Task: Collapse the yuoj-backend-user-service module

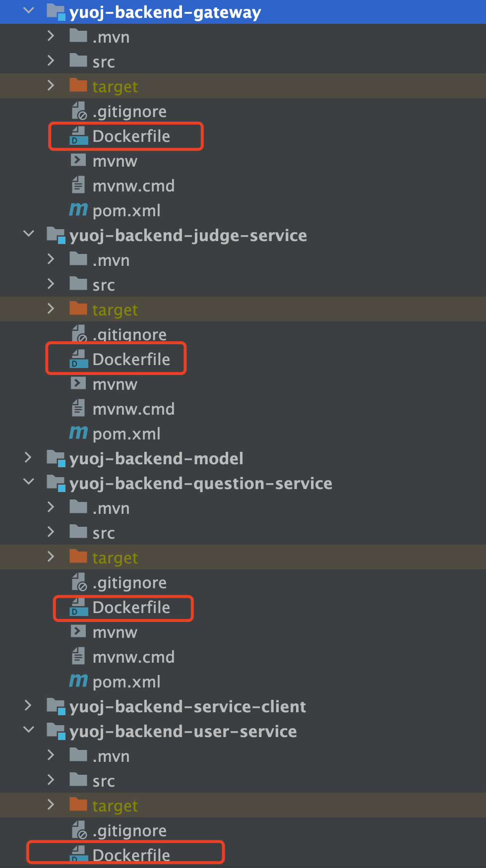Action: point(29,730)
